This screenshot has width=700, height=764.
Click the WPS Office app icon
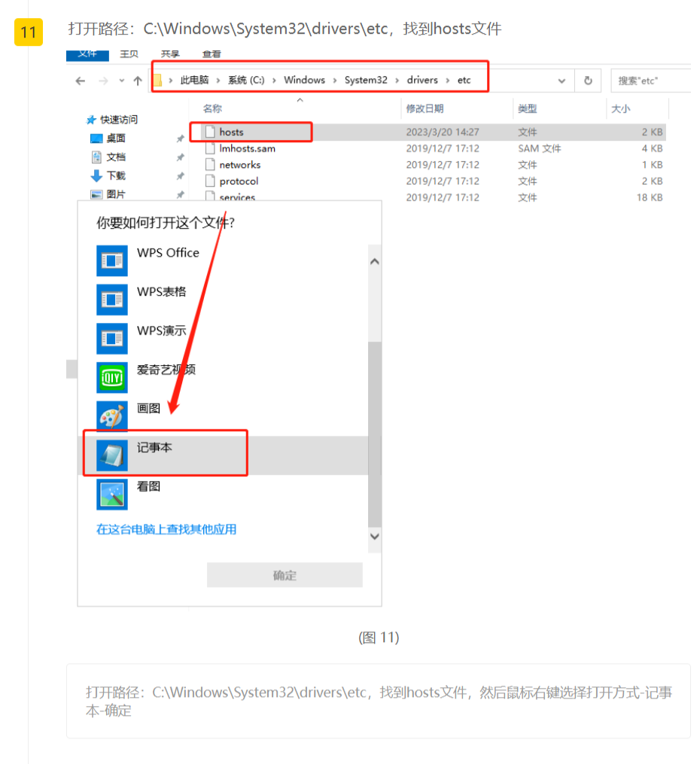coord(112,260)
